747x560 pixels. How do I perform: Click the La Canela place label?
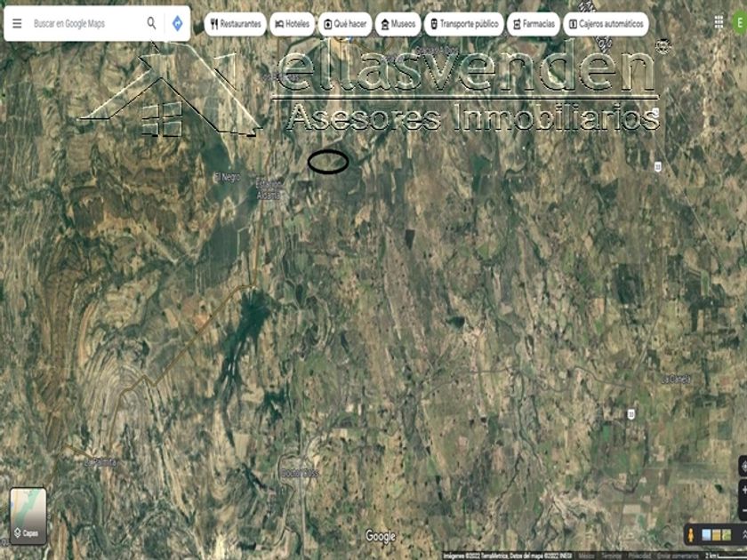coord(676,379)
